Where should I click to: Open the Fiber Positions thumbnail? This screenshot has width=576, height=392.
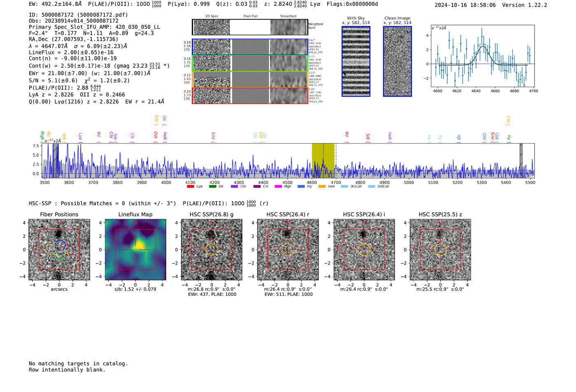(x=59, y=250)
